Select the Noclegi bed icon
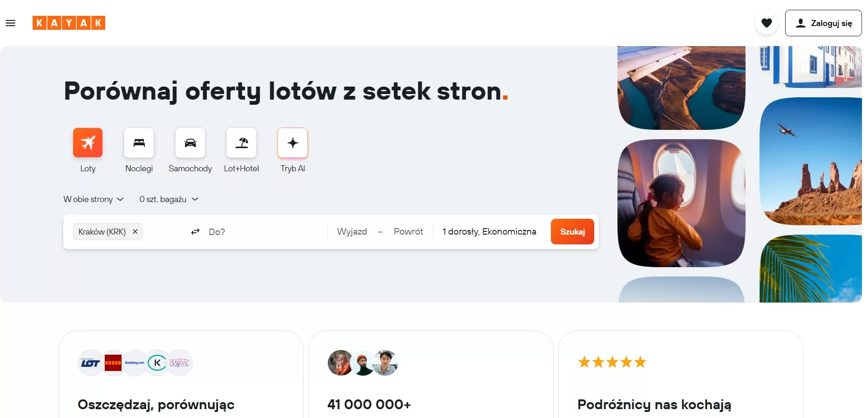Screen dimensions: 868x418 [x=139, y=143]
